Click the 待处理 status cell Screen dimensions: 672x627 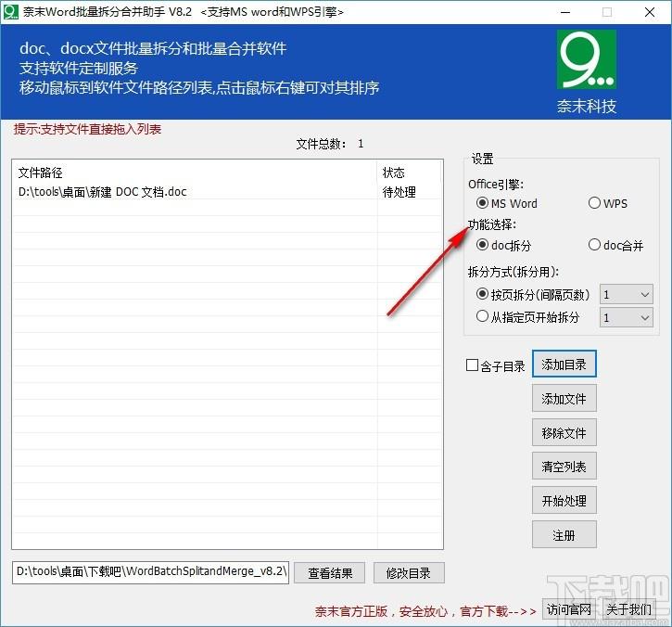coord(399,192)
